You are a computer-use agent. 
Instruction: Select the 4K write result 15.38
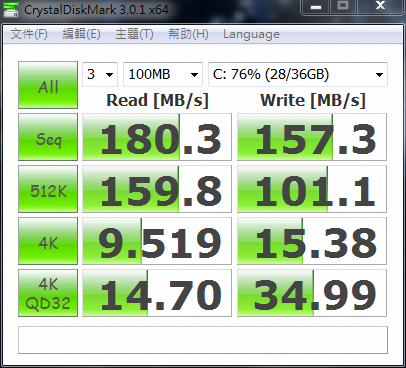coord(312,241)
